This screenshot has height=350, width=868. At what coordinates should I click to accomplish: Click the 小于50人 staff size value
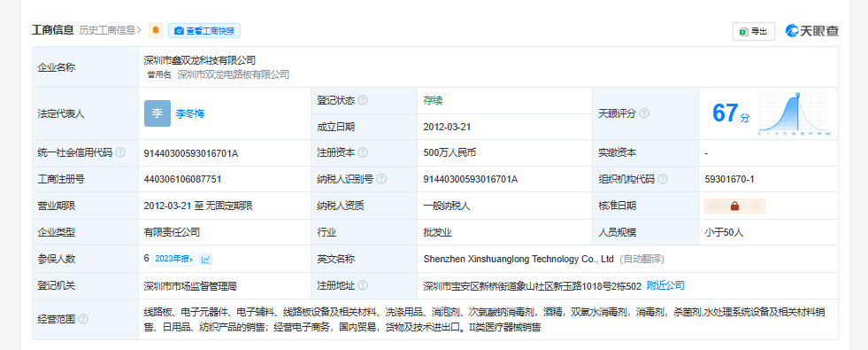click(724, 232)
